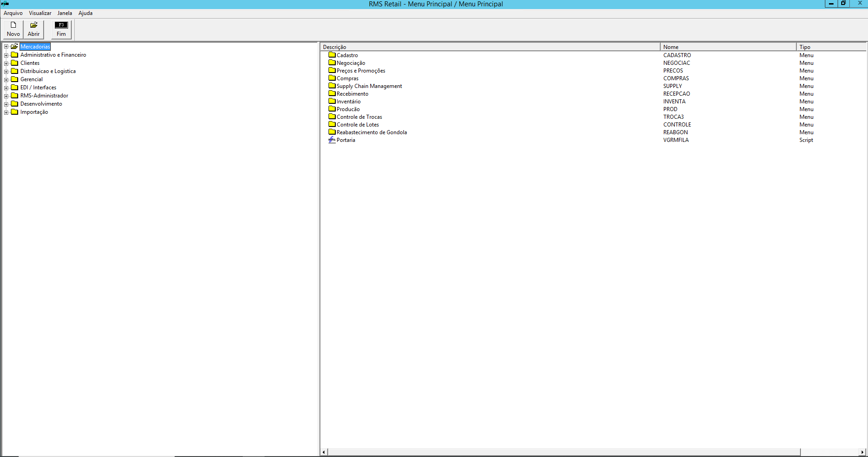This screenshot has width=868, height=457.
Task: Sort list by Descrição column header
Action: tap(490, 47)
